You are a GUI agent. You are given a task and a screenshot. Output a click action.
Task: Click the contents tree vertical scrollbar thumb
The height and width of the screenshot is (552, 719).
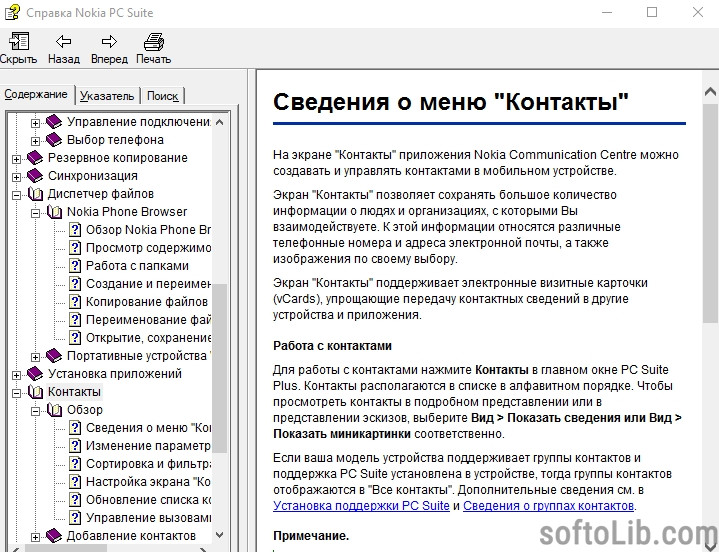click(220, 368)
